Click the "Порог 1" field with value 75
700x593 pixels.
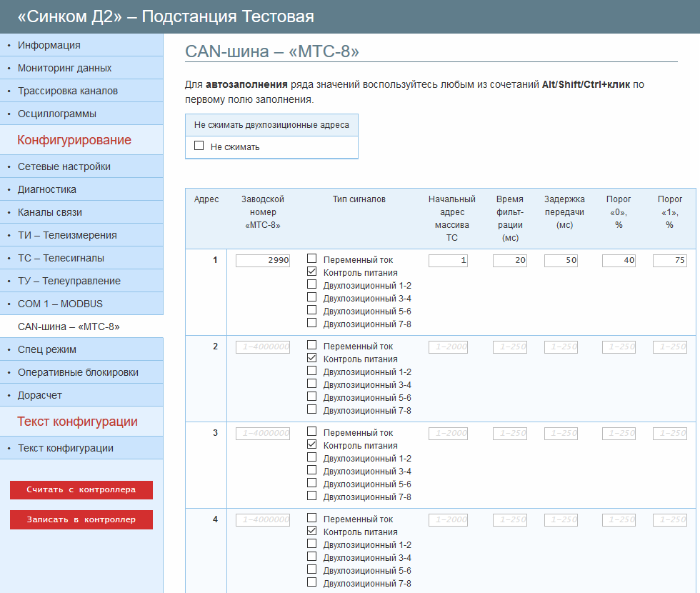669,261
